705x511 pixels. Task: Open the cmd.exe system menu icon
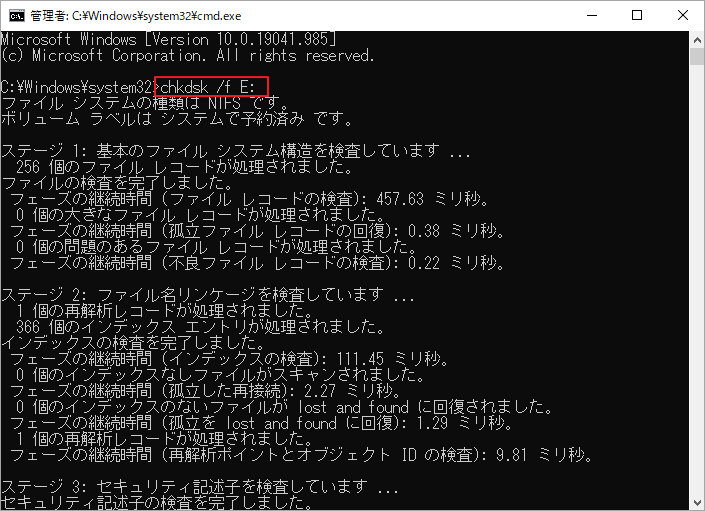[x=17, y=16]
